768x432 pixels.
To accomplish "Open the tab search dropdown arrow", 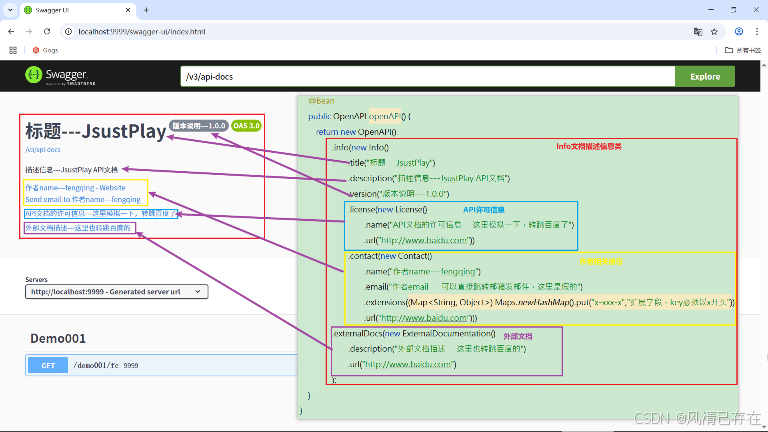I will point(10,10).
